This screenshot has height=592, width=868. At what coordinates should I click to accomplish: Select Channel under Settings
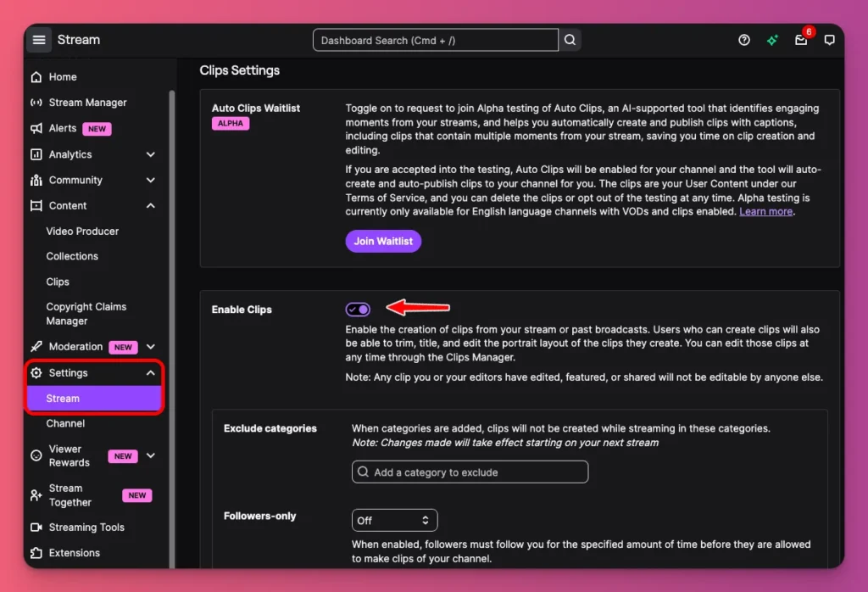click(x=64, y=423)
